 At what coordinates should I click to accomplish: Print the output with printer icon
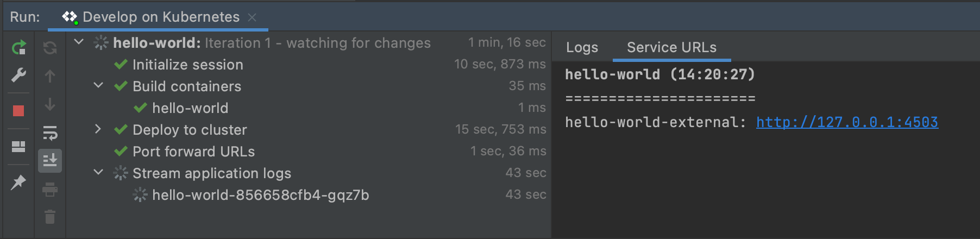(x=50, y=190)
